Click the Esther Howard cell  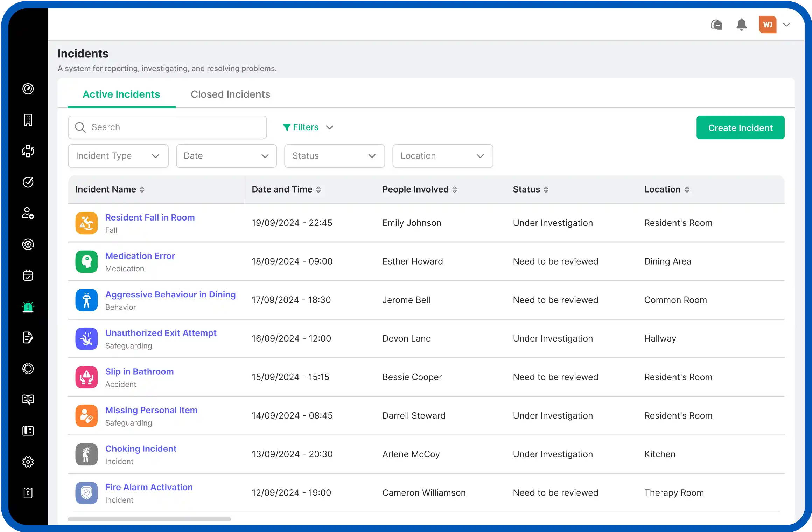(412, 261)
